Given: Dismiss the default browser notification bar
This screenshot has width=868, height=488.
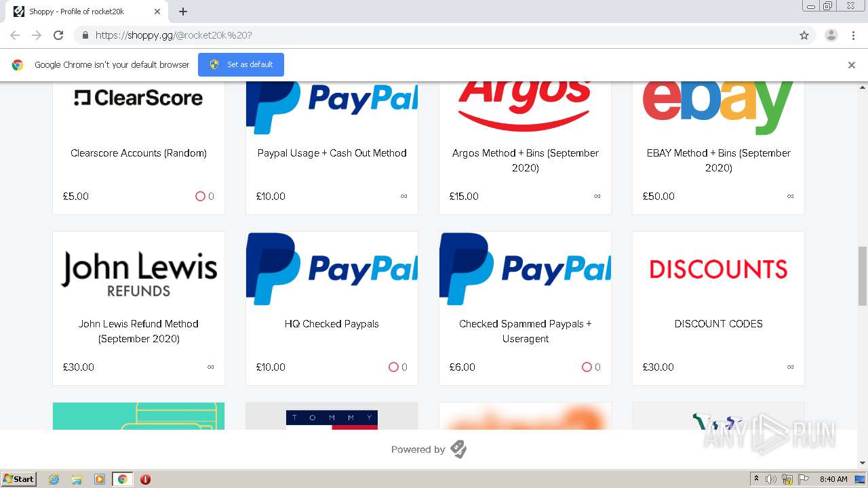Looking at the screenshot, I should 852,65.
